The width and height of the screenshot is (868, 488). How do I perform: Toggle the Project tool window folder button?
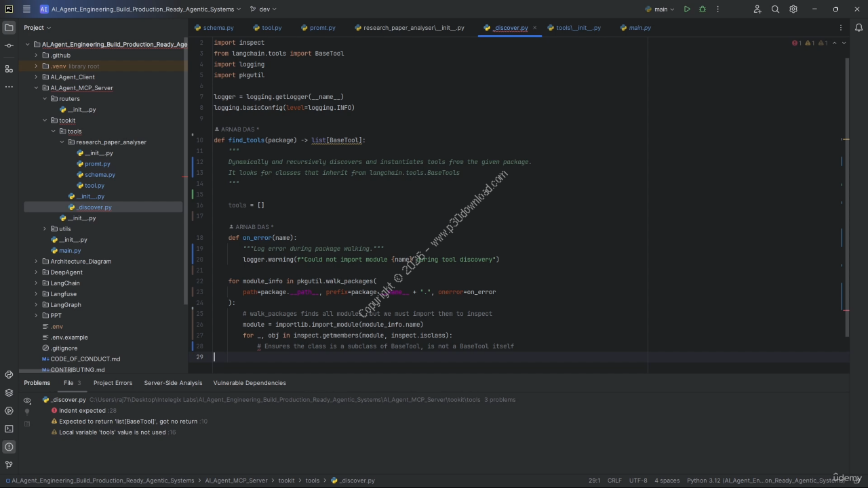[x=9, y=28]
